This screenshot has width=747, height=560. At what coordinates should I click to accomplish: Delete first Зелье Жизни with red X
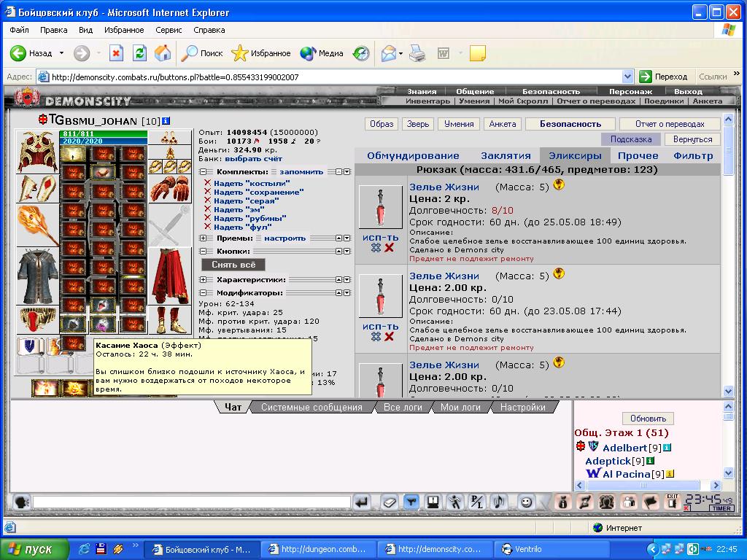tap(390, 248)
